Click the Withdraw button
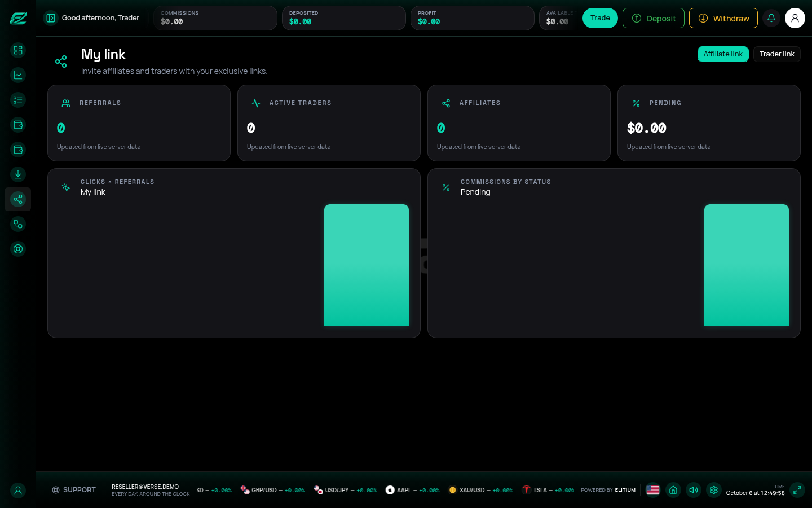Image resolution: width=812 pixels, height=508 pixels. 723,18
